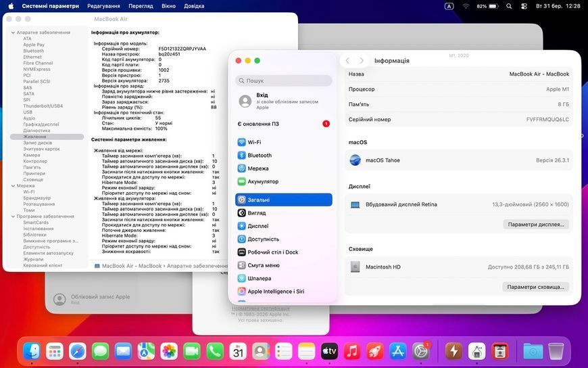Select Thunderbolt/USB4 in System Information tree
The width and height of the screenshot is (588, 368).
pyautogui.click(x=43, y=106)
